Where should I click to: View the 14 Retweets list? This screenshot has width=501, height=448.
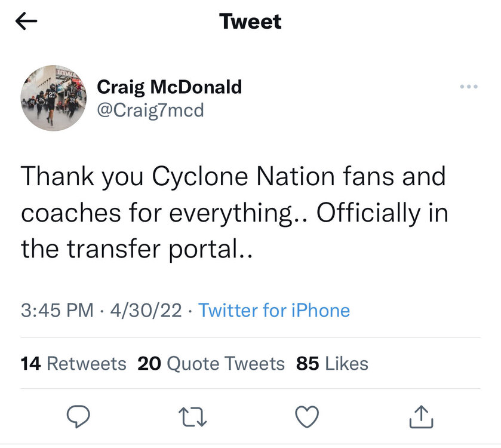tap(73, 363)
